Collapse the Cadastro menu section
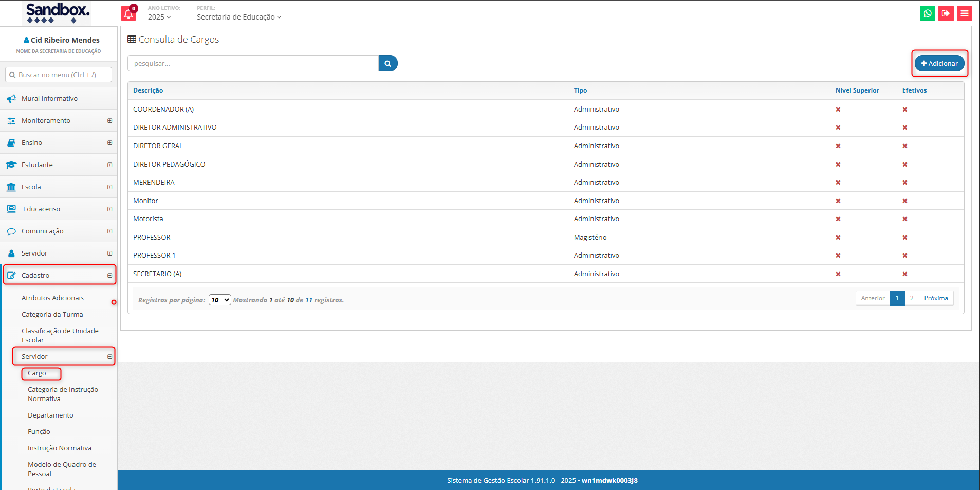The image size is (980, 490). pos(109,276)
